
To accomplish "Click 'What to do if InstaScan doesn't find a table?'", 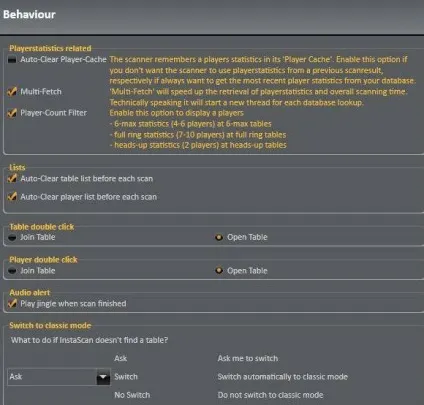I will pos(90,340).
